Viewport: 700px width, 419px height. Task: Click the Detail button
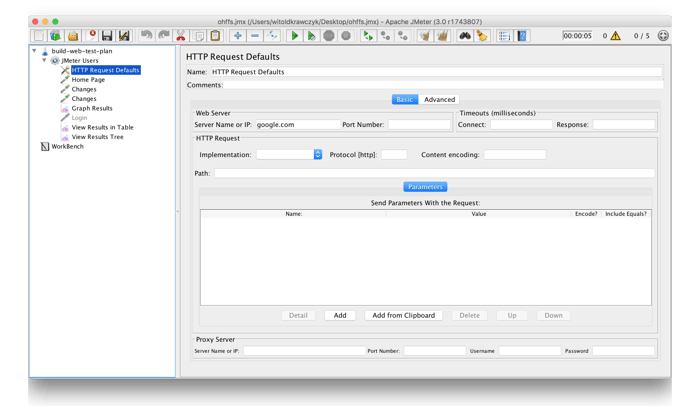click(298, 315)
